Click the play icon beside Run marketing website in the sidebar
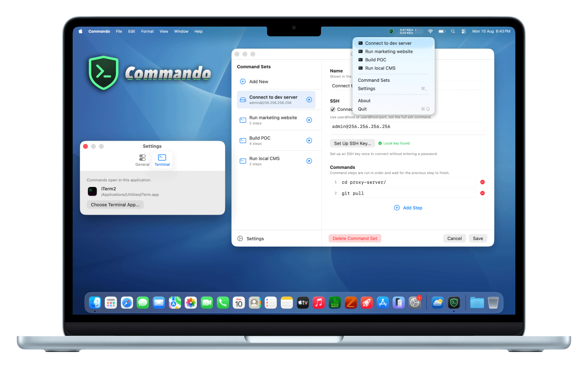The width and height of the screenshot is (588, 368). [309, 120]
